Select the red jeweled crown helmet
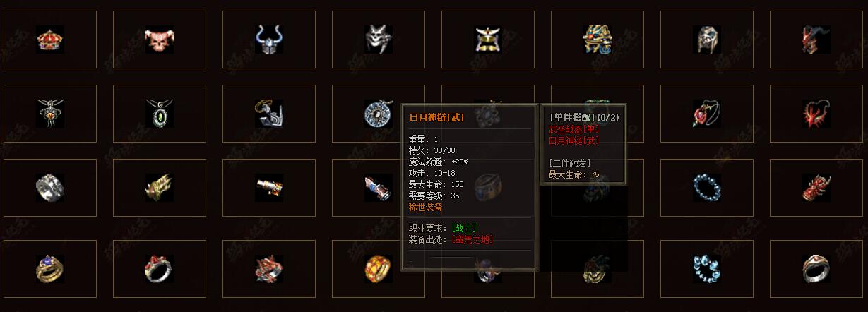The image size is (868, 312). [x=50, y=40]
